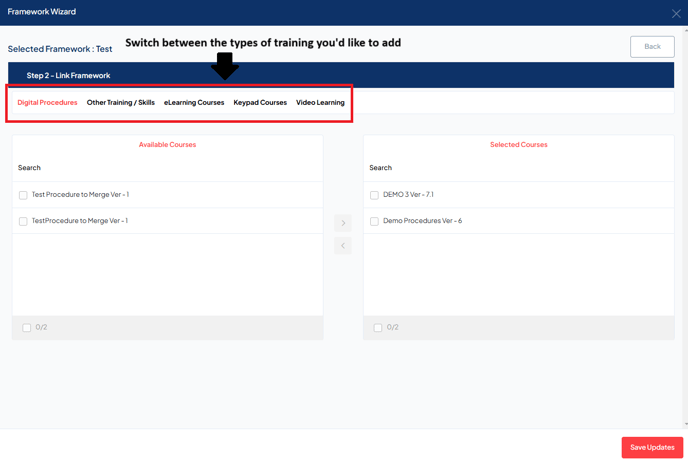This screenshot has width=688, height=462.
Task: Tick the DEMO 3 Ver - 7.1 checkbox
Action: 374,195
